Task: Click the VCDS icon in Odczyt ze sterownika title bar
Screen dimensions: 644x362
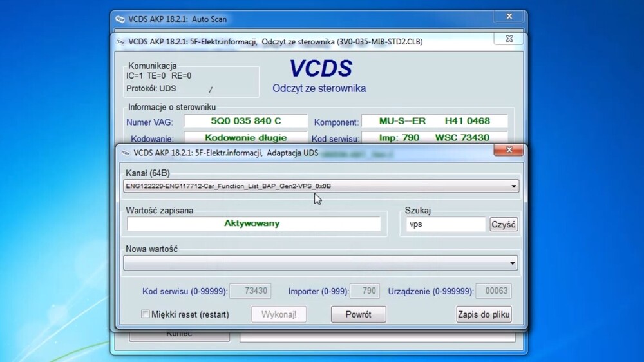Action: click(120, 42)
